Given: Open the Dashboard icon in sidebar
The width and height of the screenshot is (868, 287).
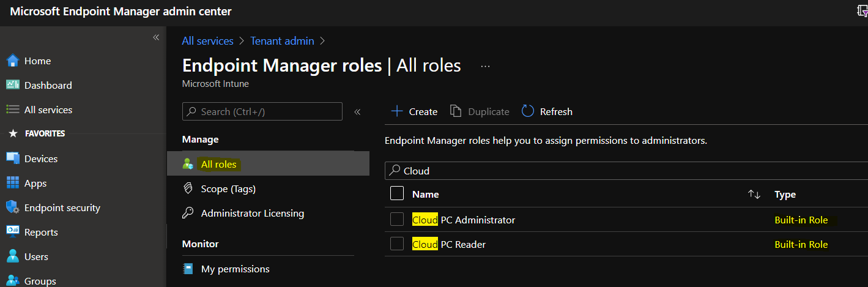Looking at the screenshot, I should tap(13, 85).
